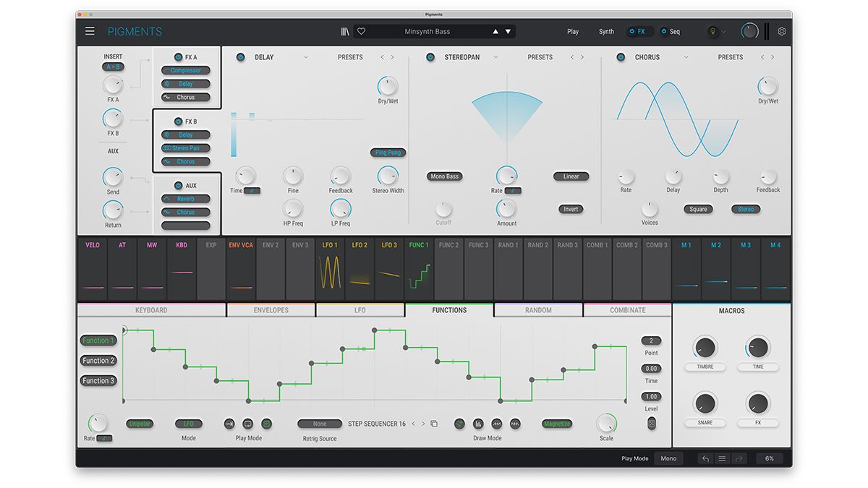Image resolution: width=868 pixels, height=488 pixels.
Task: Go to previous Delay preset
Action: (382, 57)
